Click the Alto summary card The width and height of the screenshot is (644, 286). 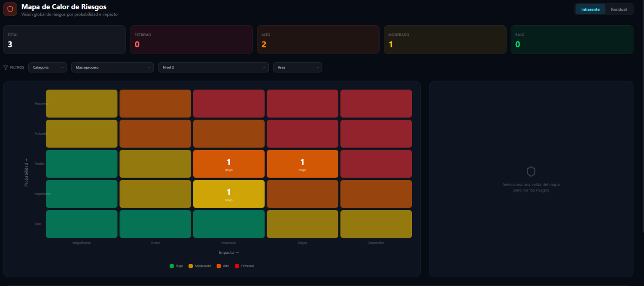[x=318, y=39]
